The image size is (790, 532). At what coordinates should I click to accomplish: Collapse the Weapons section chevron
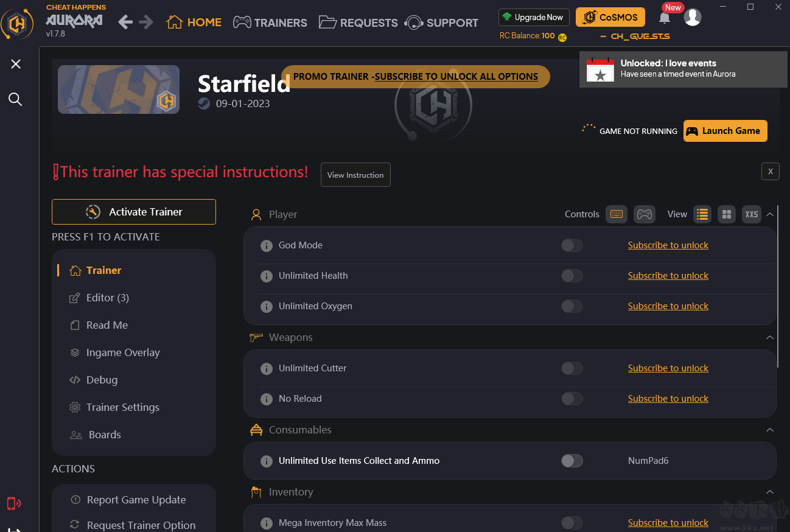click(770, 337)
